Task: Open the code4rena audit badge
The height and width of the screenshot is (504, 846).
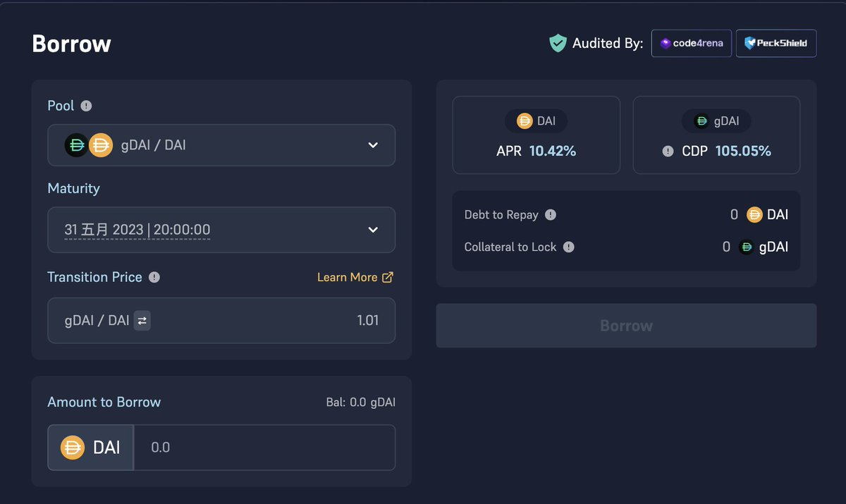Action: pyautogui.click(x=691, y=43)
